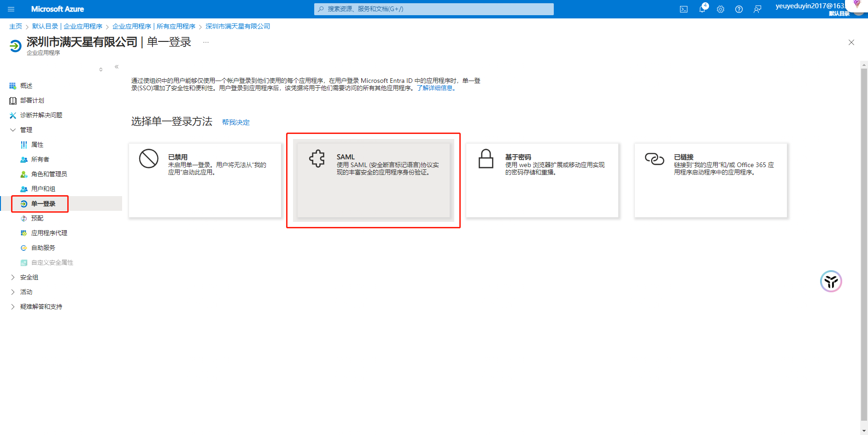Screen dimensions: 868x435
Task: Focus the 搜索资源、服务和文档 search box
Action: point(434,9)
